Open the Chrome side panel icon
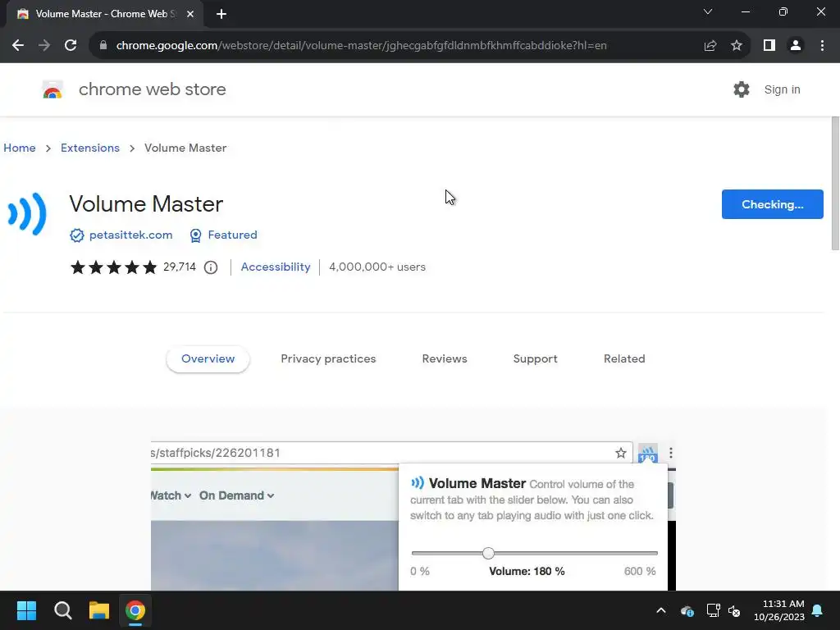This screenshot has height=630, width=840. pyautogui.click(x=769, y=46)
